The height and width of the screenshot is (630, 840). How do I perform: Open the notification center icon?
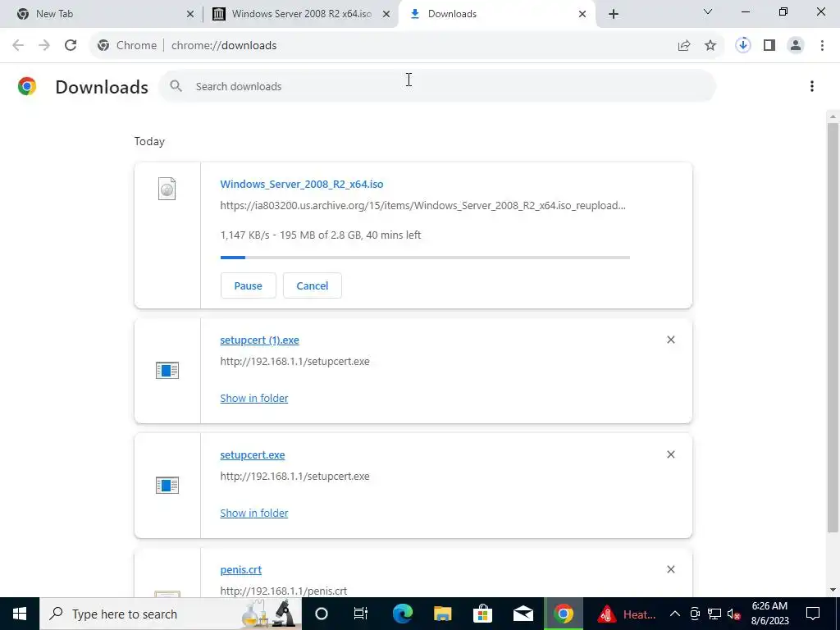tap(813, 614)
